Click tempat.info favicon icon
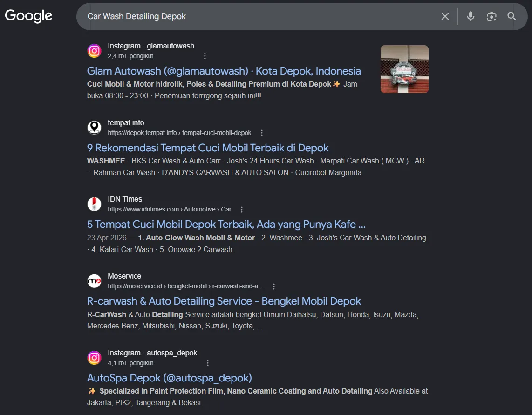The height and width of the screenshot is (415, 532). (94, 128)
